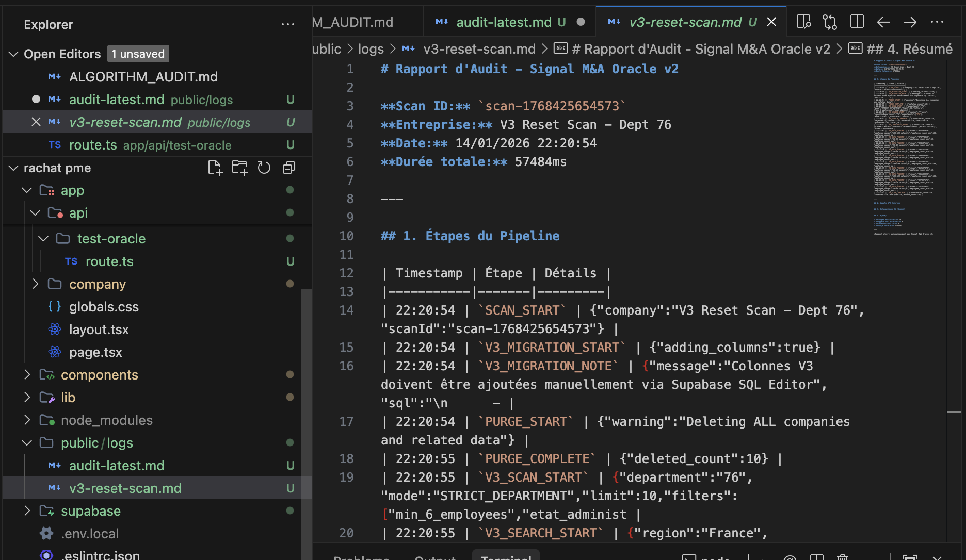Maximize the bottom panel
This screenshot has width=966, height=560.
(x=908, y=557)
